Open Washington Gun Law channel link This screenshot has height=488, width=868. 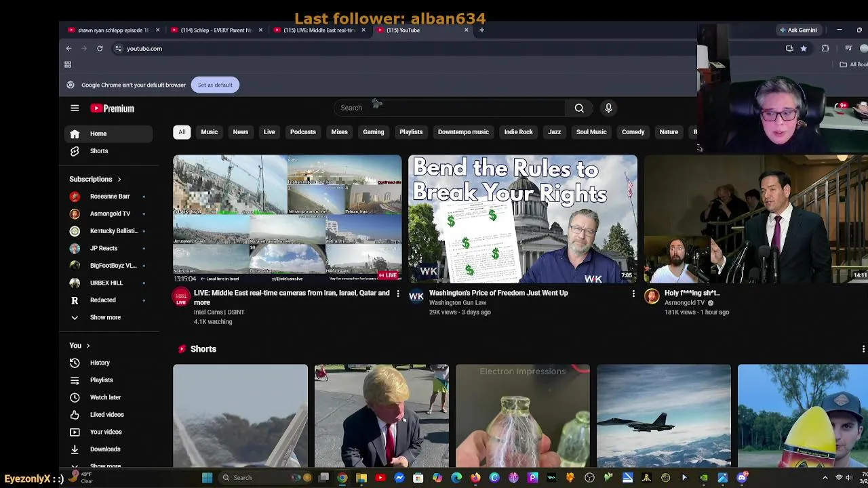[458, 303]
